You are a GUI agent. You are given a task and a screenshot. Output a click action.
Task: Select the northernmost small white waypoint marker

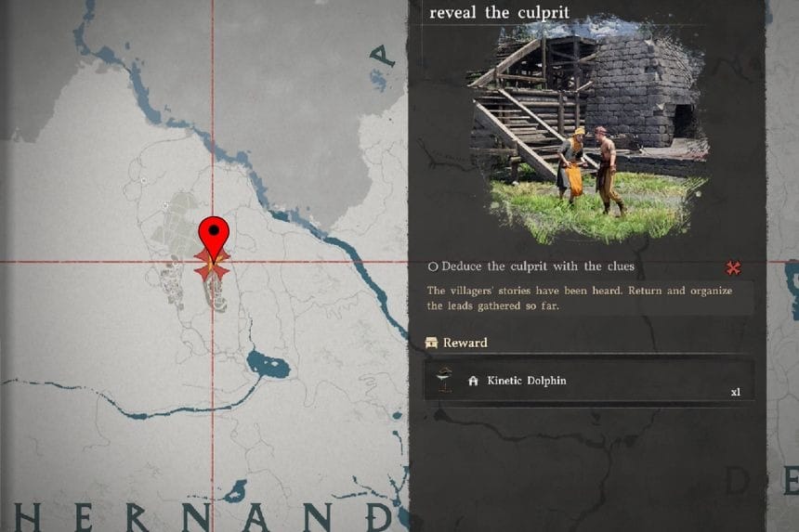click(x=143, y=180)
